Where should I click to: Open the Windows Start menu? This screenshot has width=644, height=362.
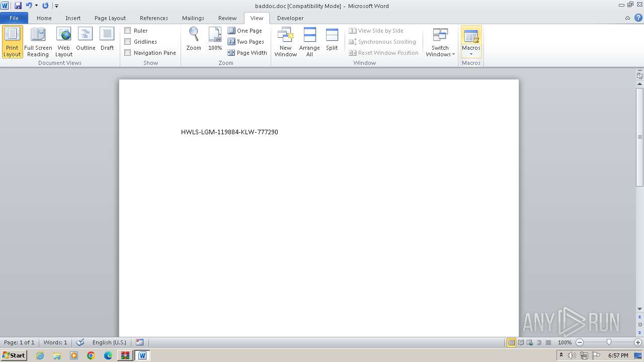coord(14,355)
